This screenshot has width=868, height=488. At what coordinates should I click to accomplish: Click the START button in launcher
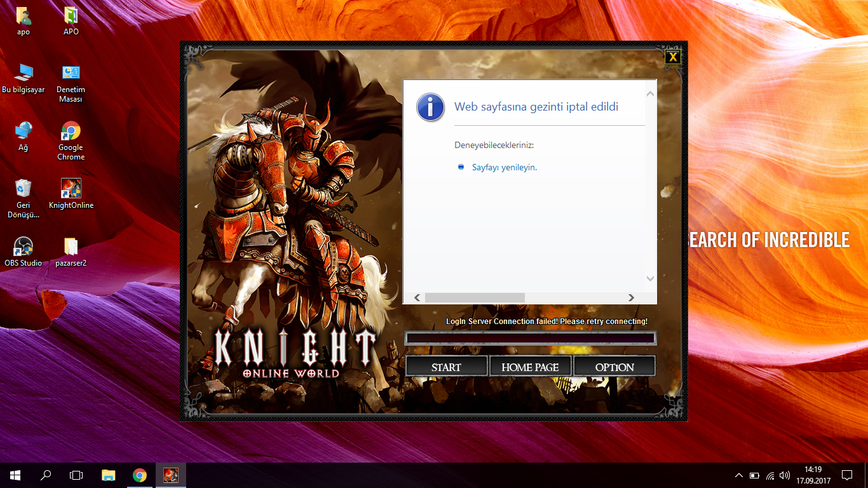(446, 367)
